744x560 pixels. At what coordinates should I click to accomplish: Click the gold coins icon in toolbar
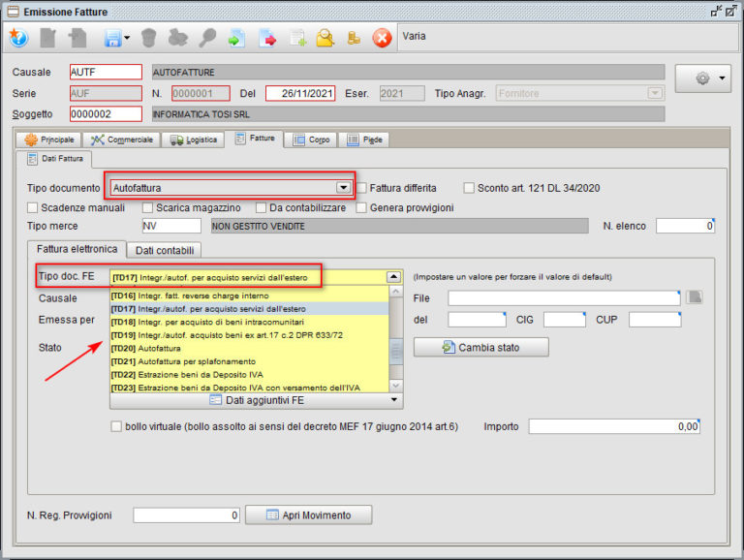coord(354,39)
